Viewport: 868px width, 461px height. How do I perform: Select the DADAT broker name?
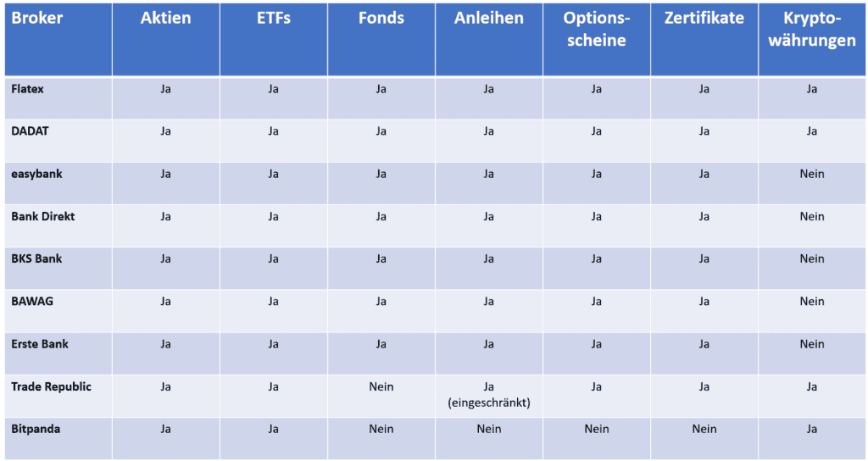pyautogui.click(x=30, y=131)
